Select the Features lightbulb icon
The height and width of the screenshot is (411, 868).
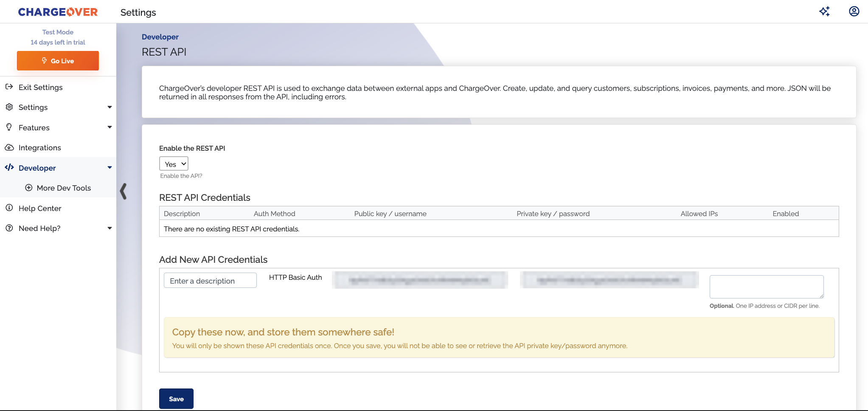(9, 127)
